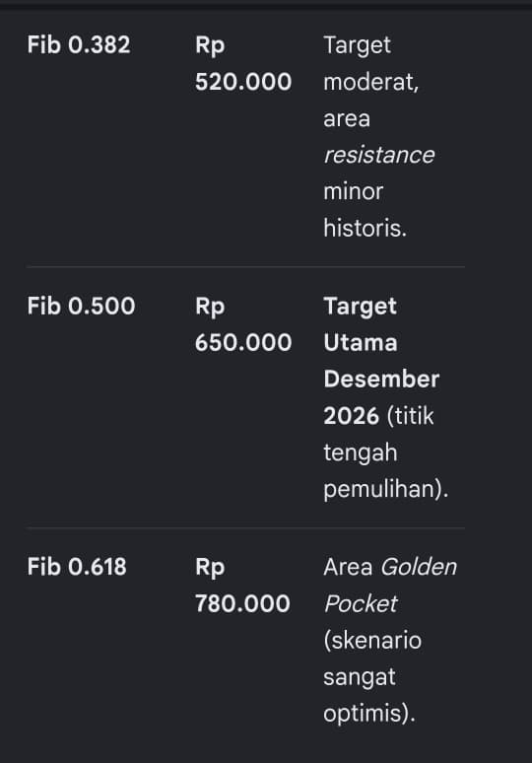Viewport: 532px width, 763px height.
Task: Select the text Target moderat
Action: 371,64
